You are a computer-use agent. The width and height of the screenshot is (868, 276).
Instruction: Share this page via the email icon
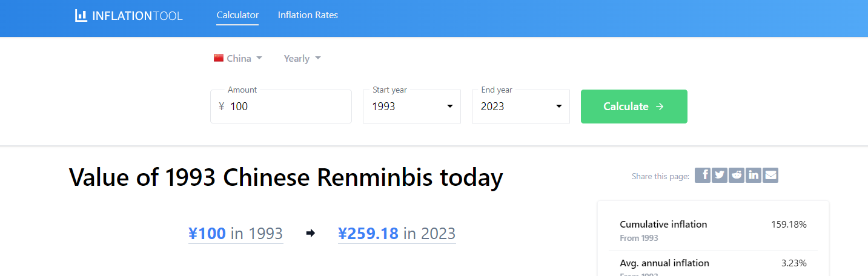[x=770, y=176]
